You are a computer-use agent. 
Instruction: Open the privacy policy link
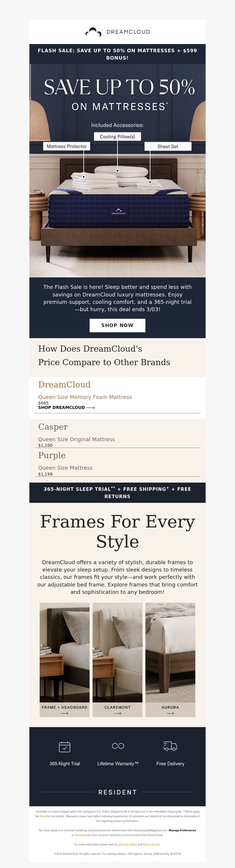(x=128, y=845)
